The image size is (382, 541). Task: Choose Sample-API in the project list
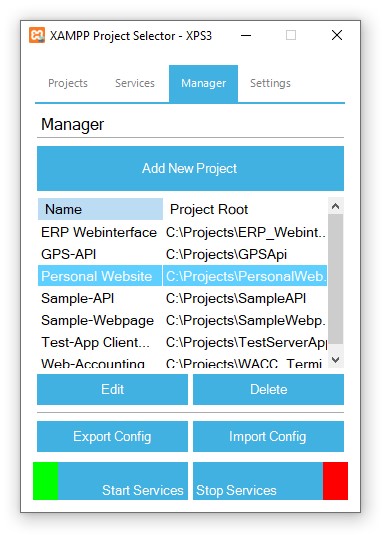(183, 298)
